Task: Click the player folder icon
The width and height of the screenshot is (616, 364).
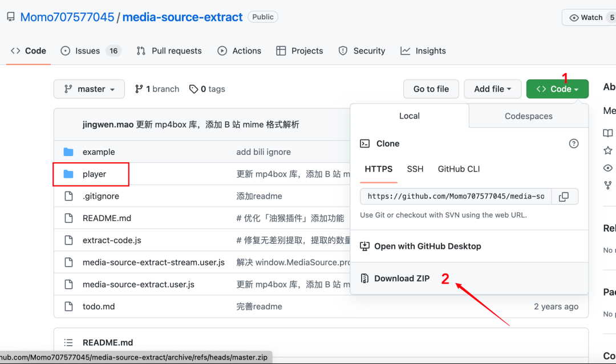Action: (x=68, y=174)
